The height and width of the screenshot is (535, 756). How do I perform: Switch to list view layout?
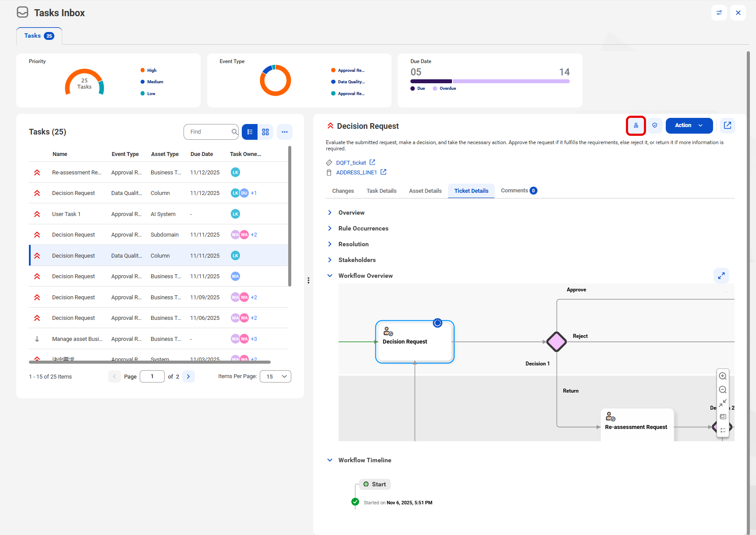pyautogui.click(x=250, y=132)
